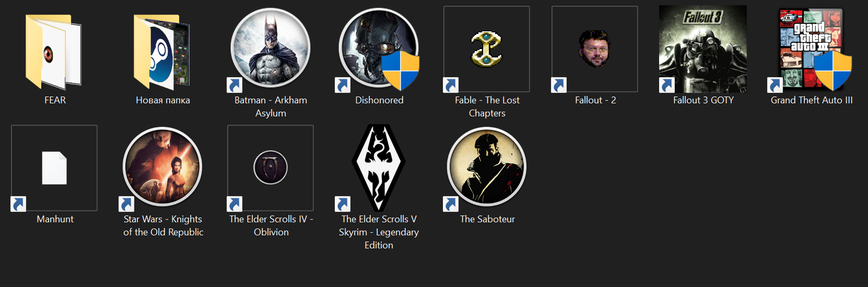Click the Fable The Lost Chapters icon
The image size is (868, 287).
[487, 49]
